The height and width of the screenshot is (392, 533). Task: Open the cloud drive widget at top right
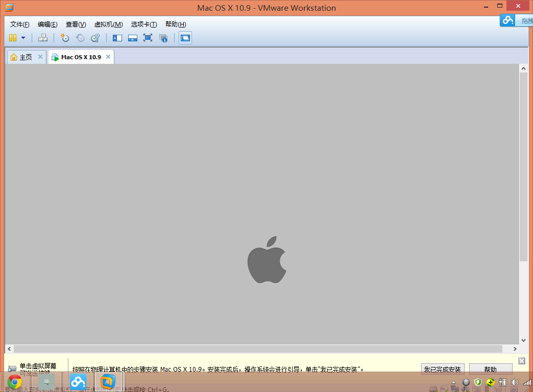(508, 20)
